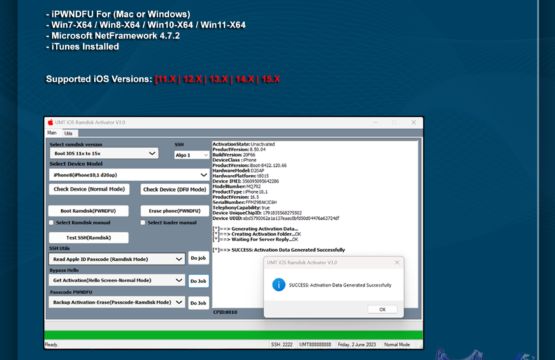
Task: Click the ActivationState: Unactivated log line
Action: 244,144
